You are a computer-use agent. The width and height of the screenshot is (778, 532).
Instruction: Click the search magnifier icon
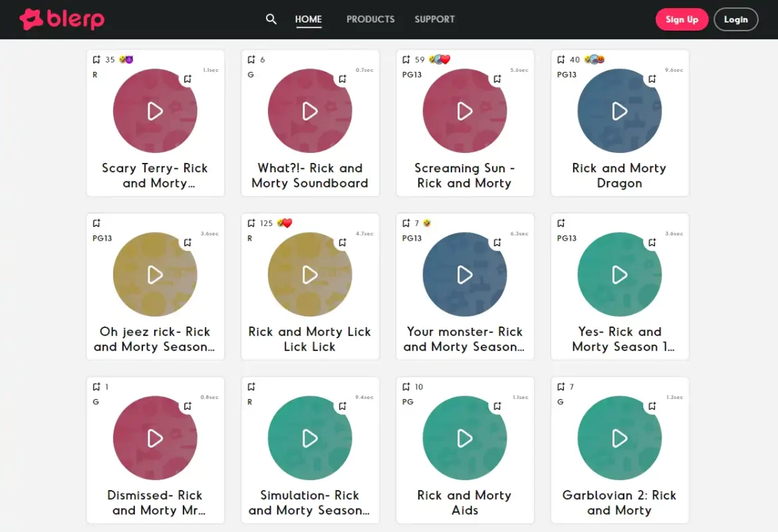(x=271, y=19)
